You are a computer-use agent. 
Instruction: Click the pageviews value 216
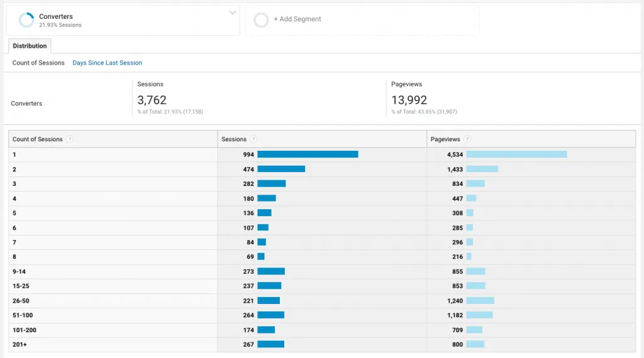click(458, 257)
